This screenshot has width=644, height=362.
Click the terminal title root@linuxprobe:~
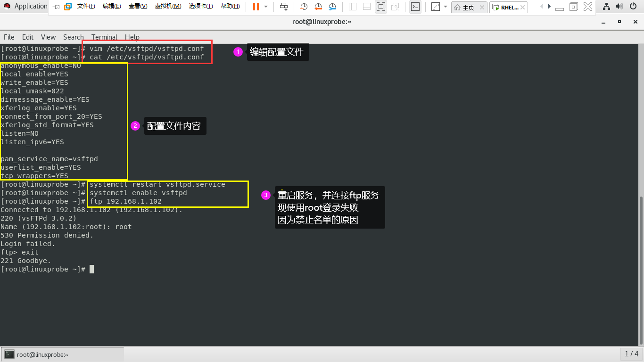point(322,22)
